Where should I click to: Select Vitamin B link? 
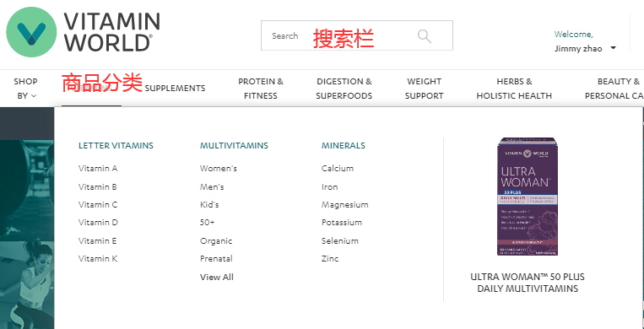click(98, 187)
